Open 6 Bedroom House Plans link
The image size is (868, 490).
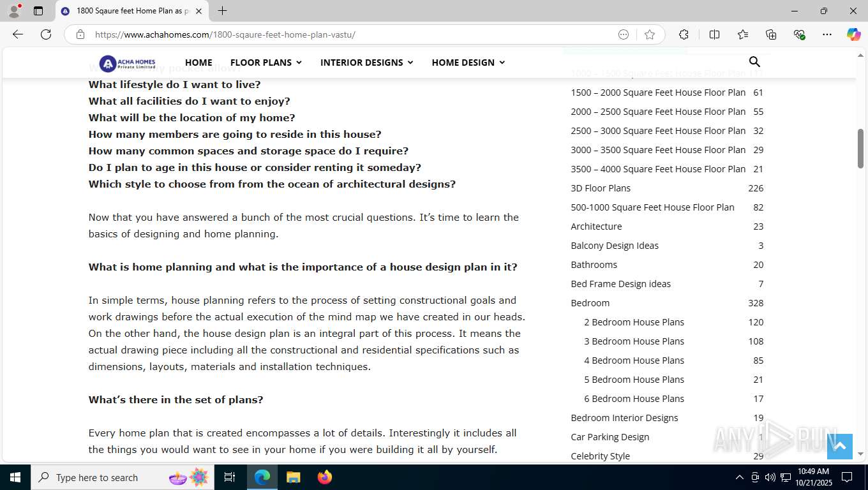pos(634,399)
